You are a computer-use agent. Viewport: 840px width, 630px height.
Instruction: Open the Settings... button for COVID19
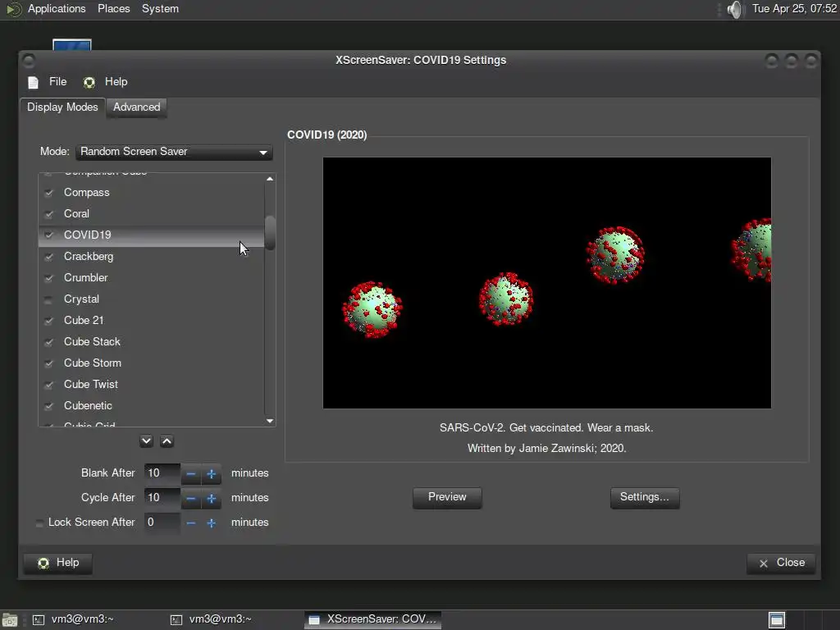pos(645,497)
